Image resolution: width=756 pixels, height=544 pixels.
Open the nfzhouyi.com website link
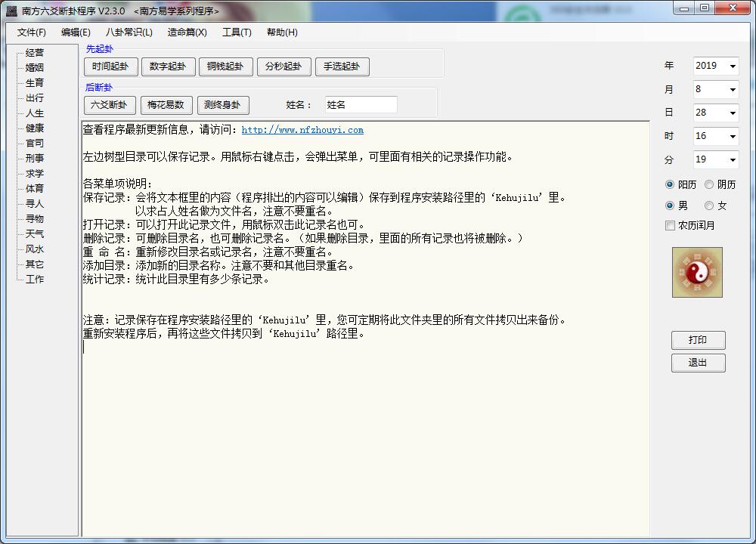click(x=302, y=130)
